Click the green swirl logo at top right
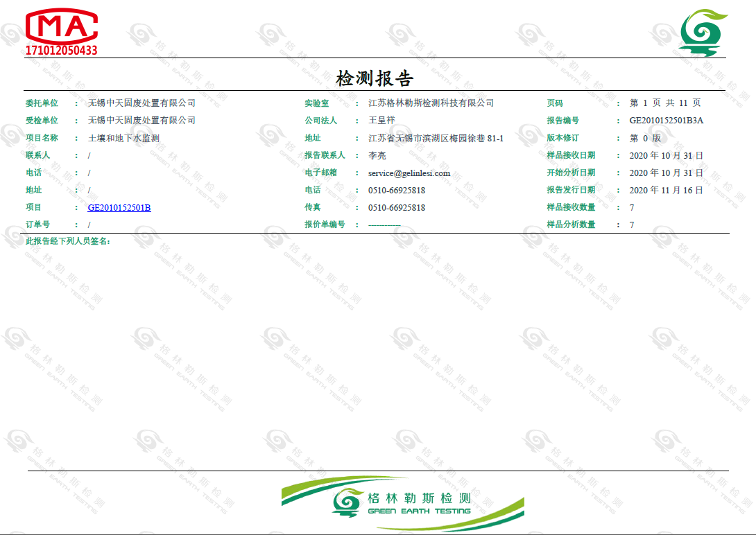This screenshot has height=535, width=756. 703,33
